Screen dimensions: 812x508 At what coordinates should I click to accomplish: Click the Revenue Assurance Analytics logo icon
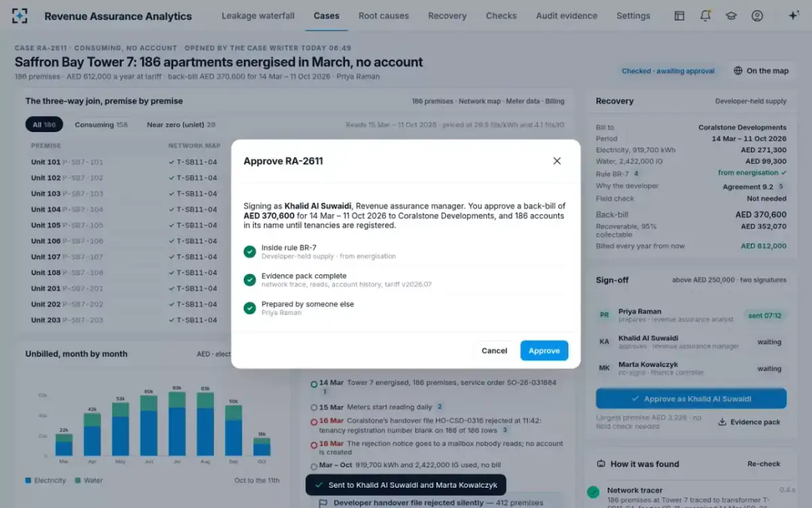click(20, 16)
